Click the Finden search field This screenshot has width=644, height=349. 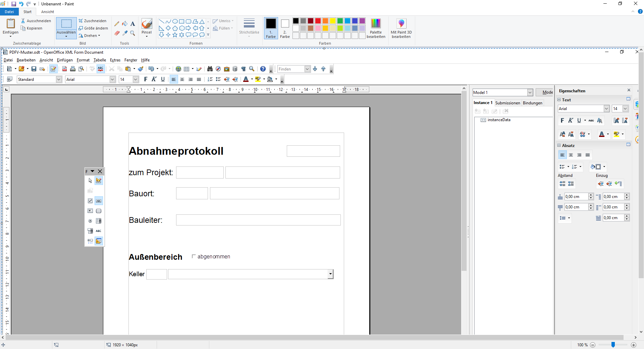point(291,69)
